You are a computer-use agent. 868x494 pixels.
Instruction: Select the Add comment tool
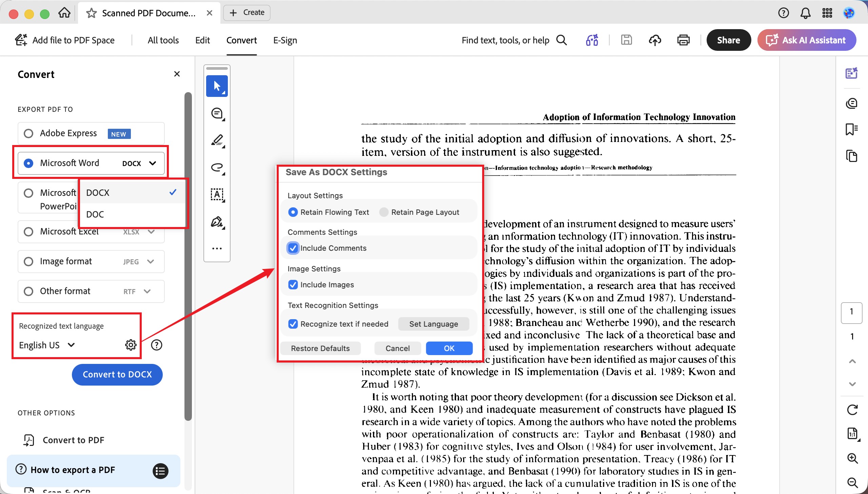click(217, 114)
